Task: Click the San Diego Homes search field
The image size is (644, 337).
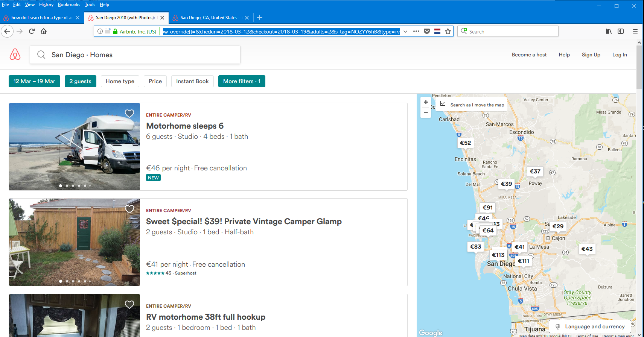Action: pyautogui.click(x=135, y=55)
